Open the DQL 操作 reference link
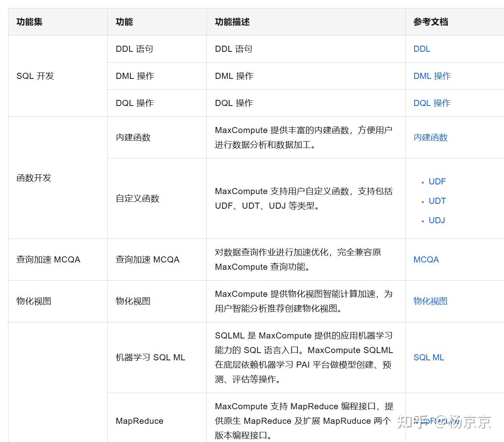This screenshot has width=504, height=442. 432,103
